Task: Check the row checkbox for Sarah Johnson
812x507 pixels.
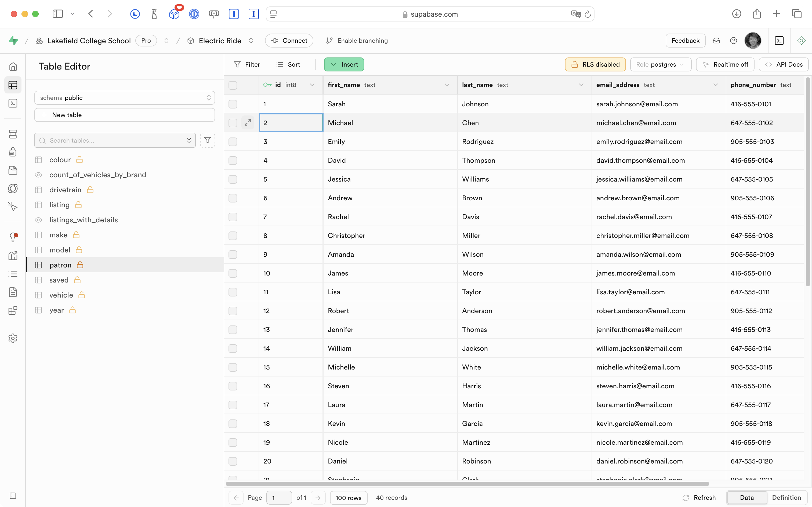Action: (233, 104)
